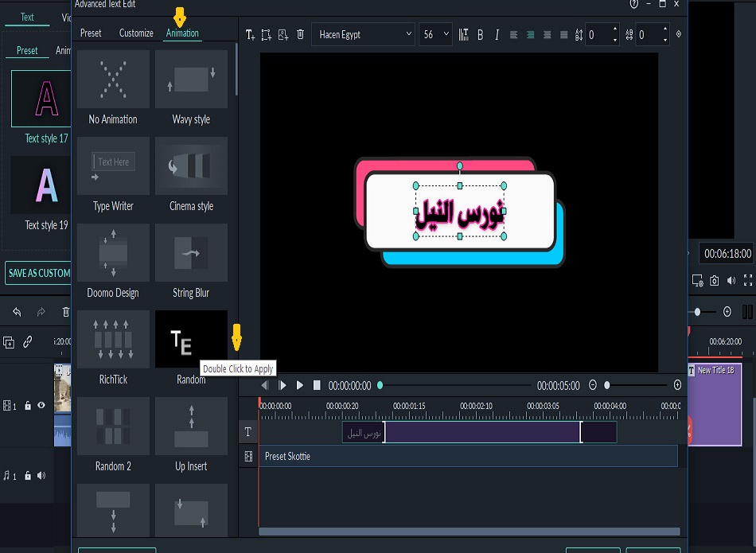Mute audio track 1

(41, 476)
